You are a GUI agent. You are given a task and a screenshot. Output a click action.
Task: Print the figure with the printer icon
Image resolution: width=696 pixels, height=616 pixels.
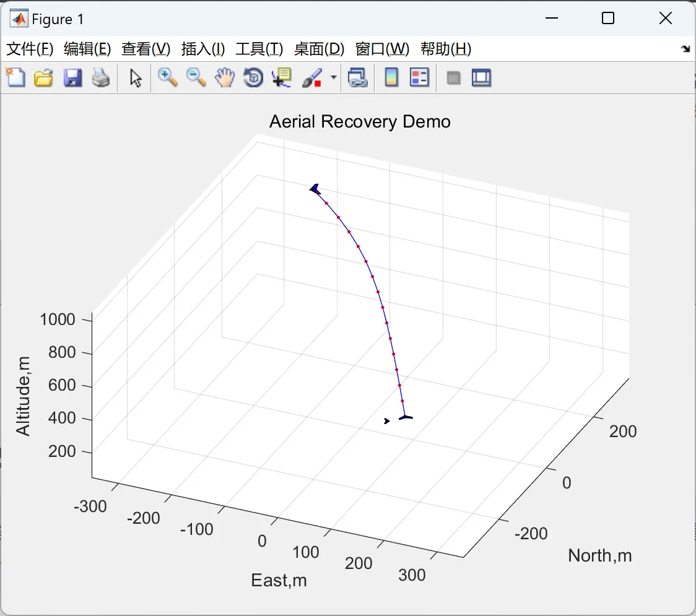coord(101,77)
